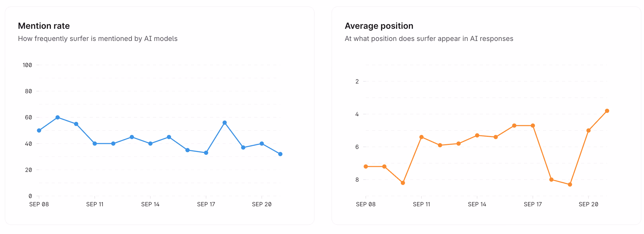Select the blue data point on SEP 20

262,144
